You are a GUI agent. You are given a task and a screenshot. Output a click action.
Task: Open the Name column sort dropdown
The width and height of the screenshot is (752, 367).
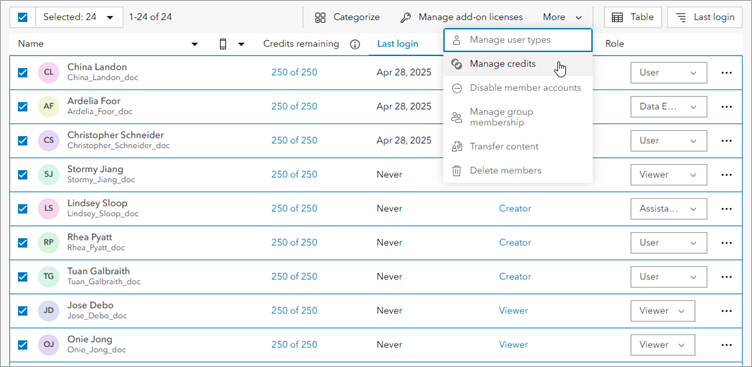tap(195, 44)
